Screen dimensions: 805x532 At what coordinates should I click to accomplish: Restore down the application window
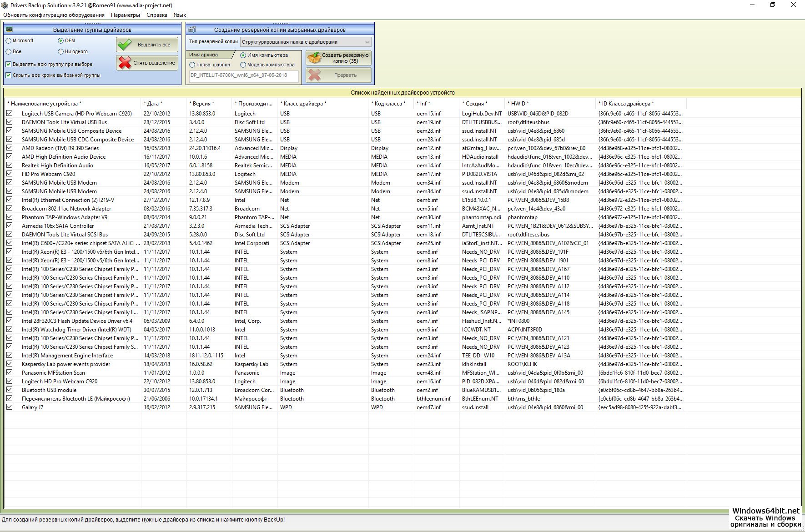(772, 5)
